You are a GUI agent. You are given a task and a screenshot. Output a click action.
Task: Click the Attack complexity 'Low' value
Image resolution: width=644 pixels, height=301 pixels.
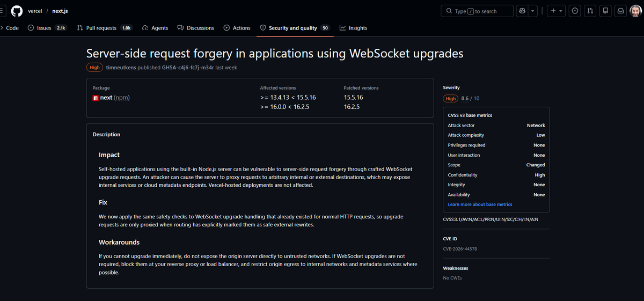pos(540,135)
